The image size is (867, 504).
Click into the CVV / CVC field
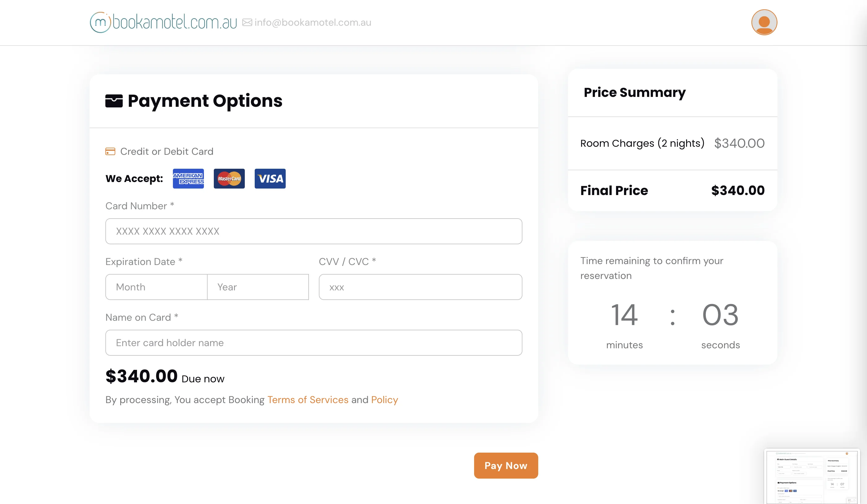pyautogui.click(x=420, y=287)
